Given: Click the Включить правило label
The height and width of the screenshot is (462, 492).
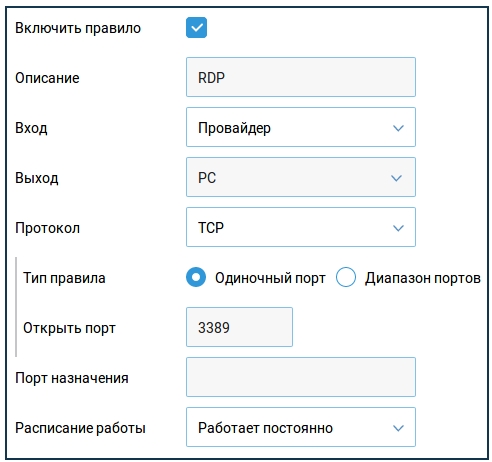Looking at the screenshot, I should coord(78,28).
